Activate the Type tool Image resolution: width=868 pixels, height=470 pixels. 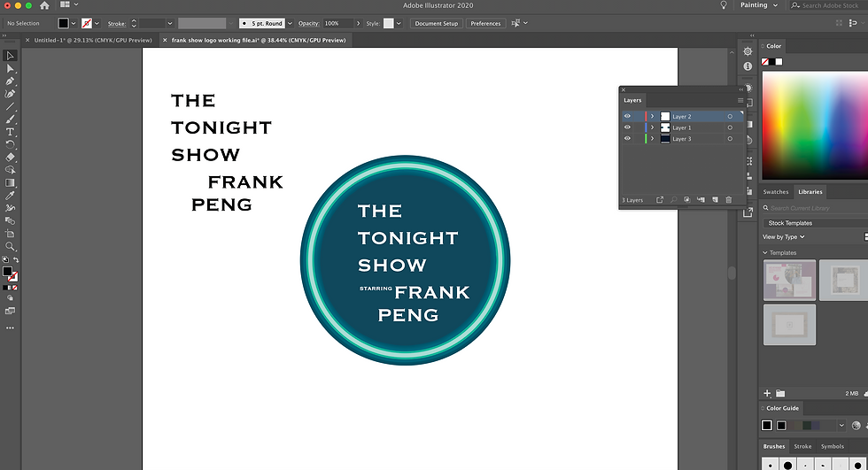click(x=10, y=132)
